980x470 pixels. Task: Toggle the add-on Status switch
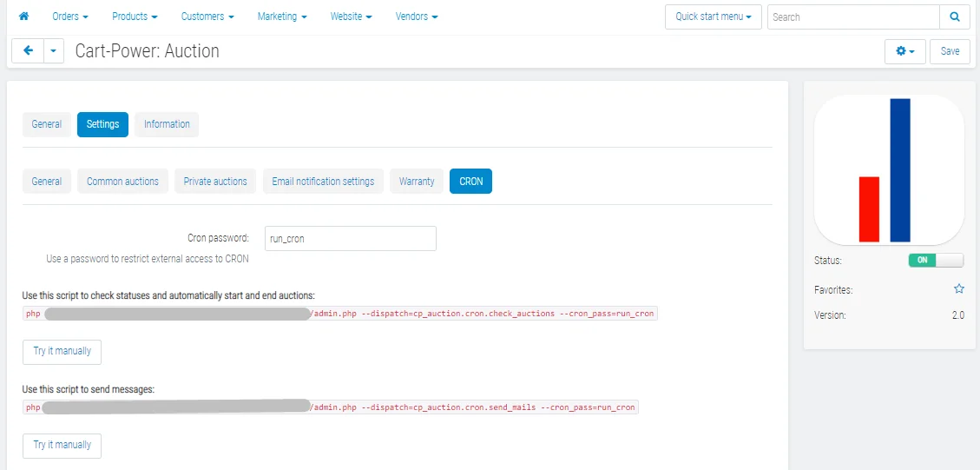point(937,261)
